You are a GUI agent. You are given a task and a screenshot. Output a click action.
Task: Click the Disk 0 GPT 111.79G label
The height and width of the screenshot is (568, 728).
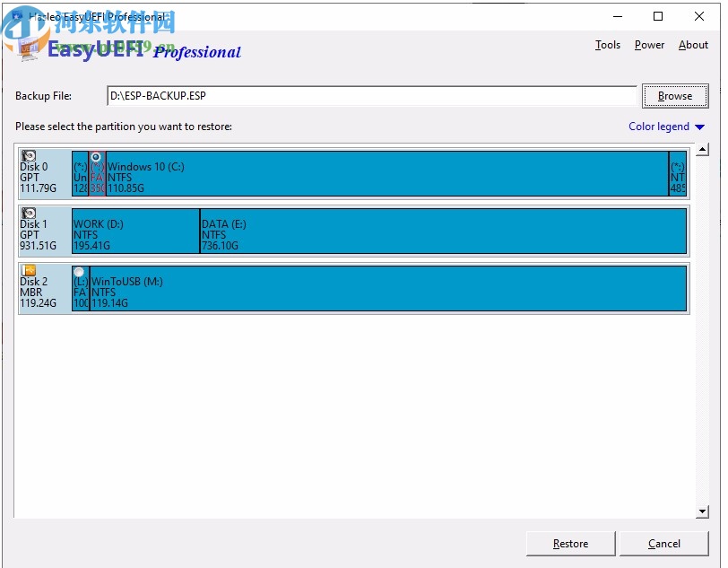38,178
